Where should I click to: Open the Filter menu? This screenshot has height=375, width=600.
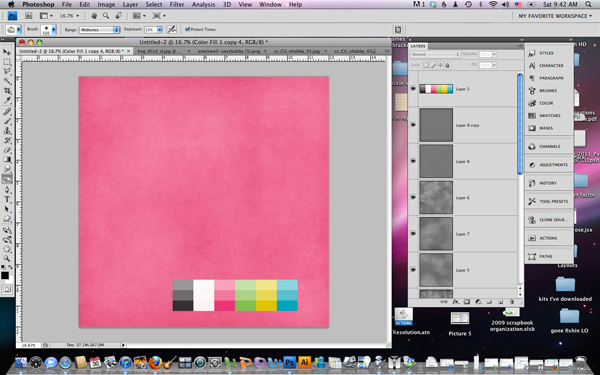click(177, 4)
